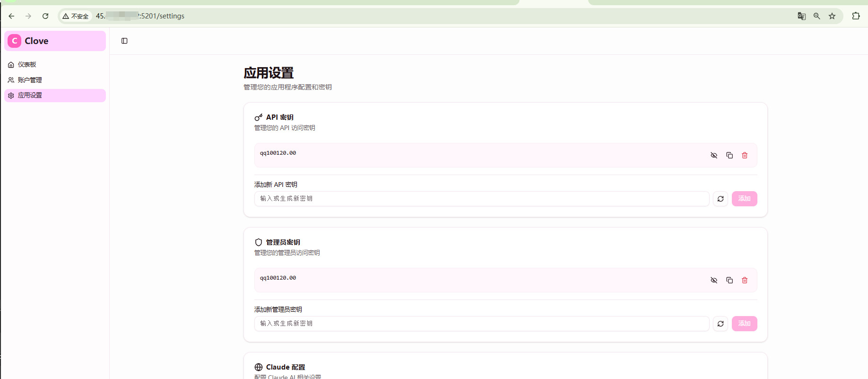Viewport: 868px width, 379px height.
Task: Generate a random new admin key
Action: [720, 324]
